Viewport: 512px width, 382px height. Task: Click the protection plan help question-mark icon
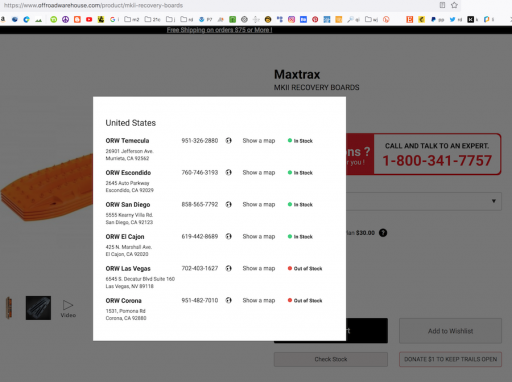click(383, 233)
